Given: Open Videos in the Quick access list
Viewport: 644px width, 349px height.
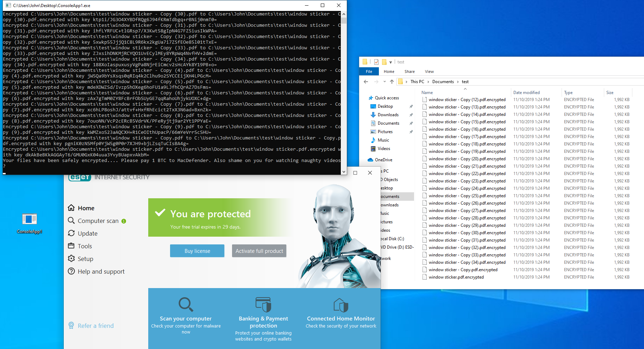Looking at the screenshot, I should tap(384, 149).
